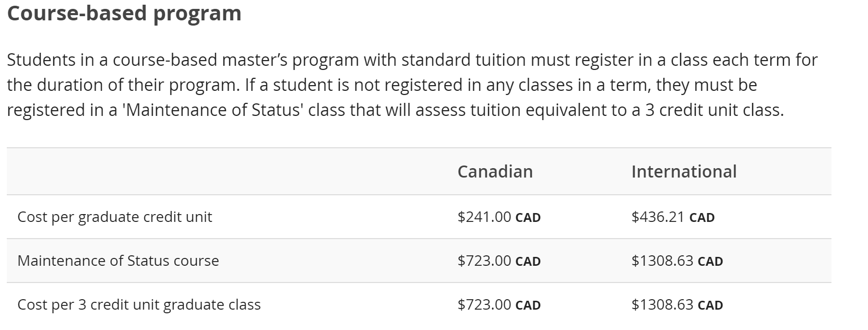868x330 pixels.
Task: Click quoted 'Maintenance of Status' phrase in paragraph
Action: point(212,110)
